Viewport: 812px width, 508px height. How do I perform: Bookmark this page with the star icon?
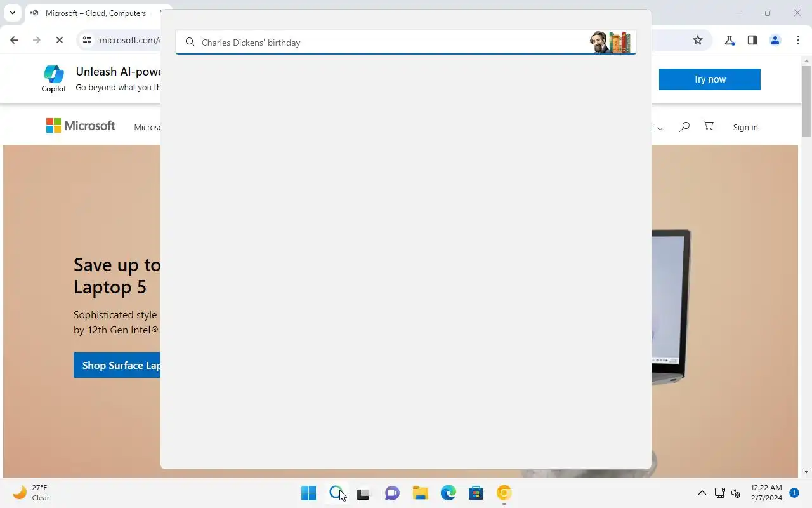click(x=698, y=40)
